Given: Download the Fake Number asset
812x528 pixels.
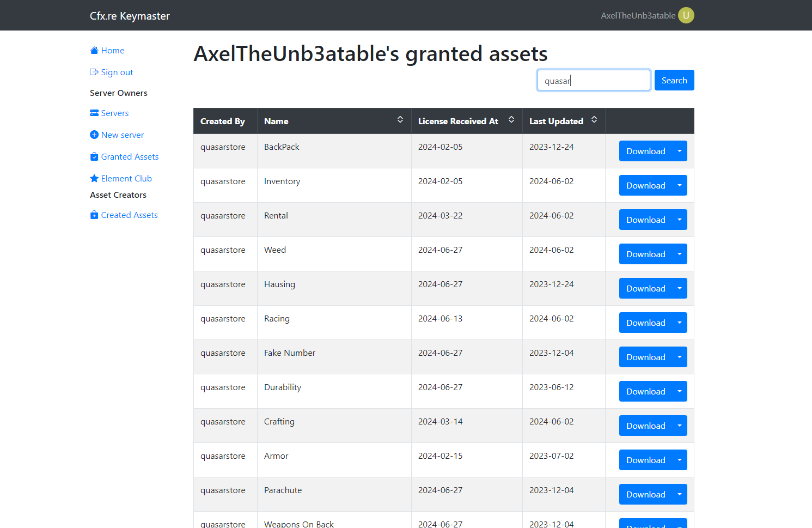Looking at the screenshot, I should [x=646, y=357].
